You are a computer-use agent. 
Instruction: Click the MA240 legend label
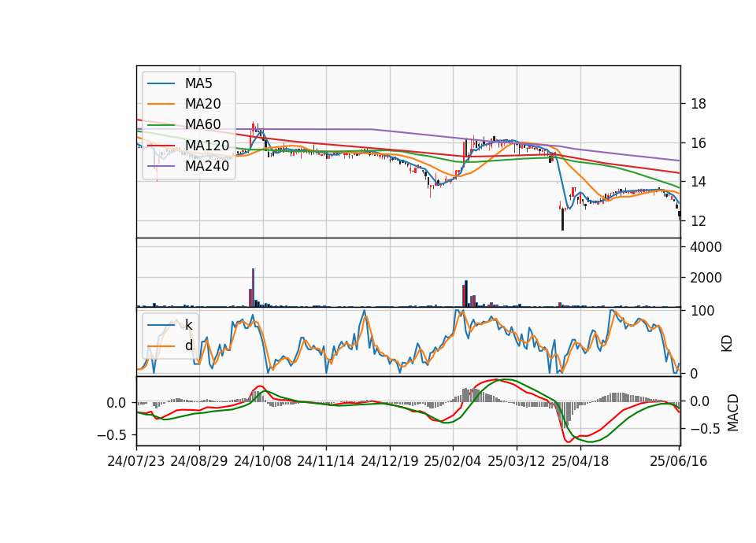tap(207, 166)
